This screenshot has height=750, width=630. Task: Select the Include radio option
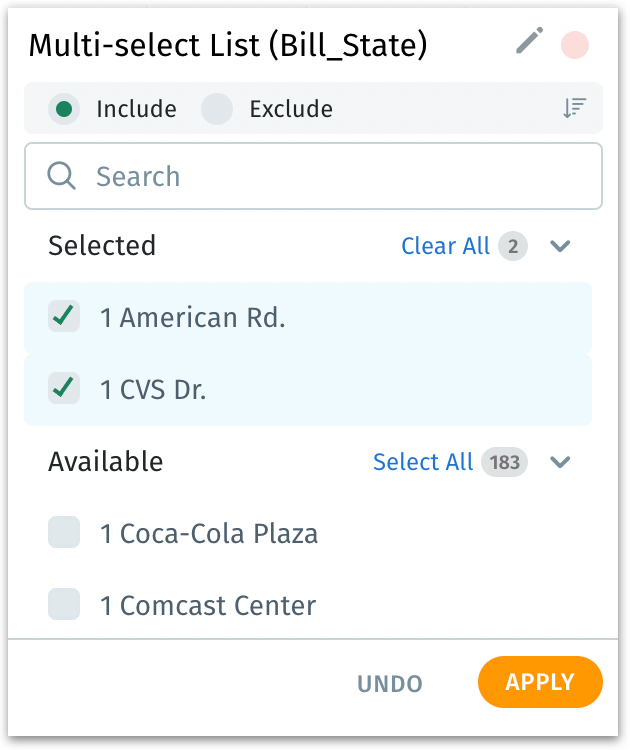[x=64, y=109]
